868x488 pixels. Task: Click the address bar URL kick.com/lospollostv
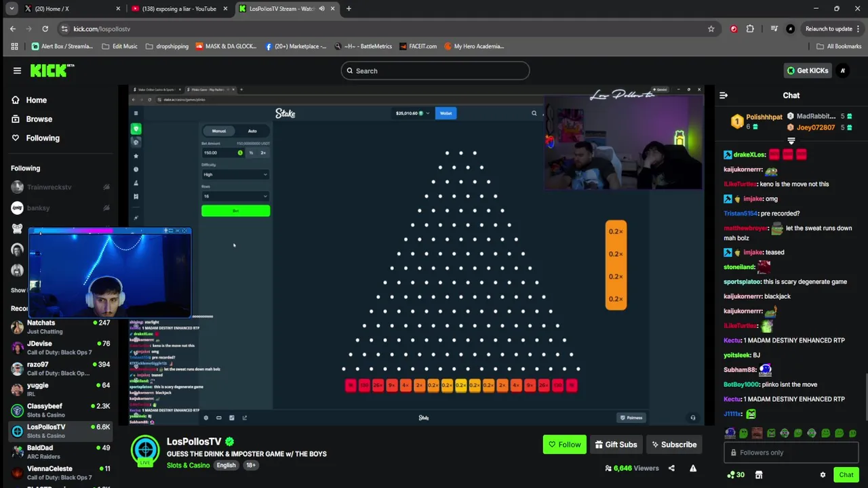(102, 28)
